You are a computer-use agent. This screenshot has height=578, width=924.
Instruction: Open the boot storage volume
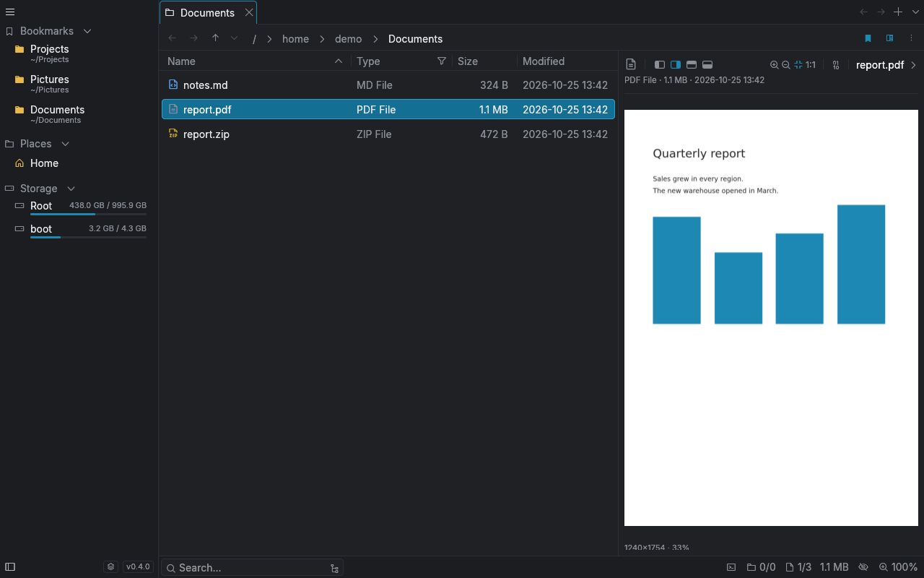pyautogui.click(x=79, y=230)
